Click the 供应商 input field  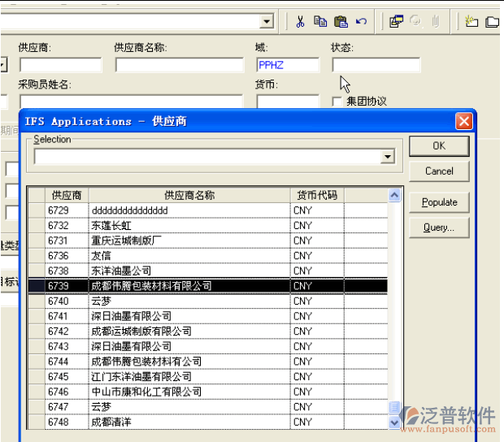tap(60, 65)
